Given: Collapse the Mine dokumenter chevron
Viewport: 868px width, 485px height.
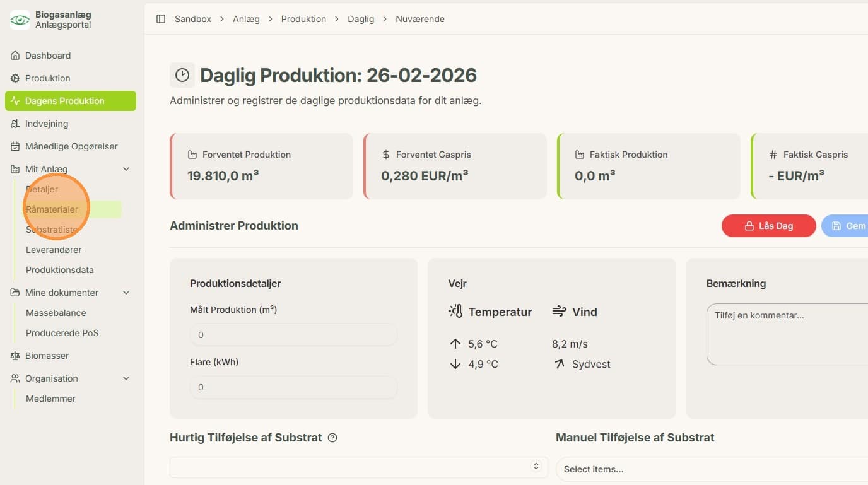Looking at the screenshot, I should (126, 293).
